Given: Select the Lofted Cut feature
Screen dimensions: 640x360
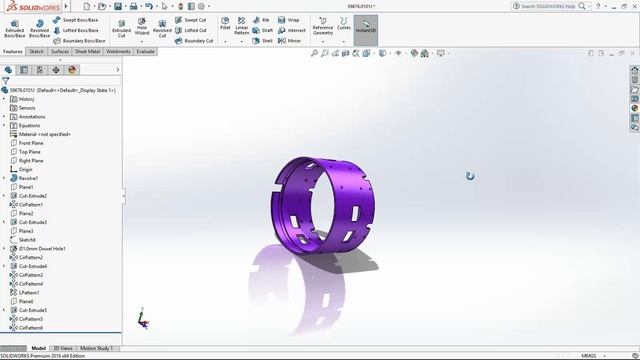Looking at the screenshot, I should 191,30.
